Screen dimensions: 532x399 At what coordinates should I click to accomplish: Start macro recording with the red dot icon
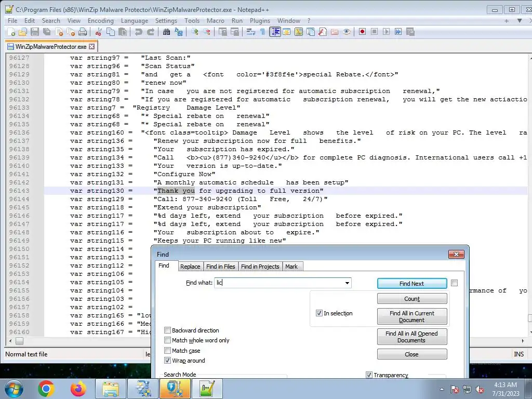click(362, 32)
